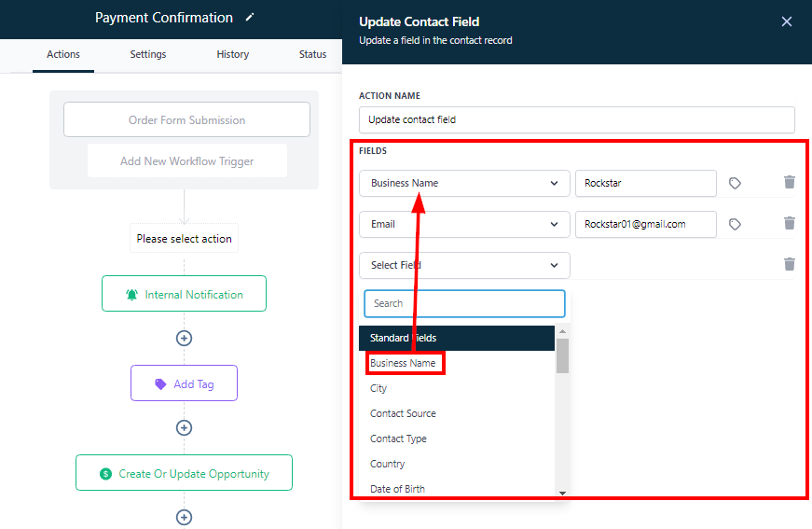Screen dimensions: 812x529
Task: Delete the empty Select Field row
Action: tap(790, 265)
